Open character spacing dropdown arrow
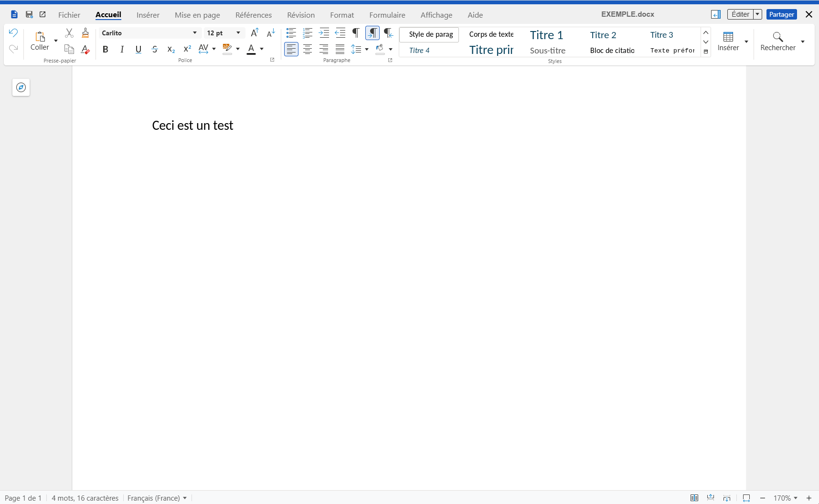819x504 pixels. point(214,49)
